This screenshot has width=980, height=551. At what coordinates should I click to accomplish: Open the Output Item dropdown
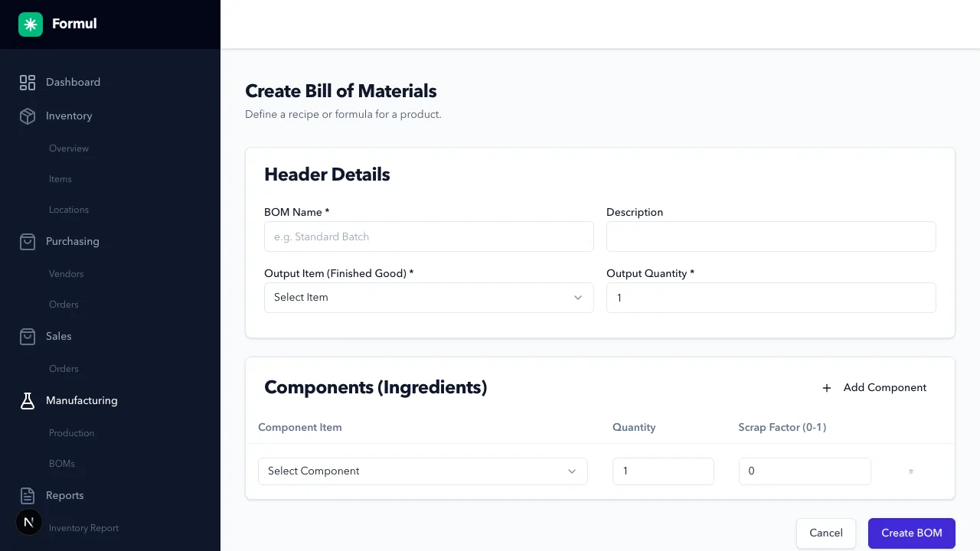pyautogui.click(x=429, y=298)
